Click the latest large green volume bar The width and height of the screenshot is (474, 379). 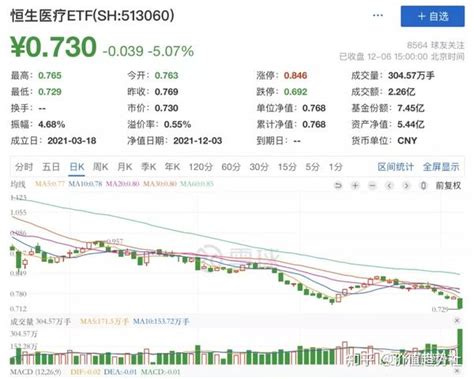(x=460, y=346)
